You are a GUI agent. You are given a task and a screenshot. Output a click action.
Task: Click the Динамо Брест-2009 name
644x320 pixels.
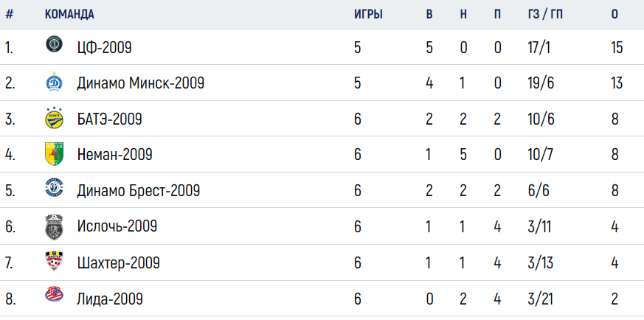click(139, 191)
